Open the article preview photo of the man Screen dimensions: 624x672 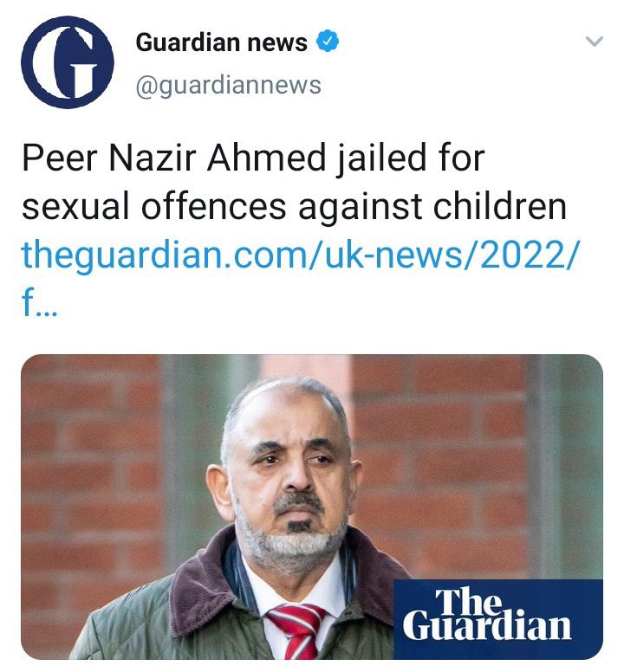tap(312, 507)
